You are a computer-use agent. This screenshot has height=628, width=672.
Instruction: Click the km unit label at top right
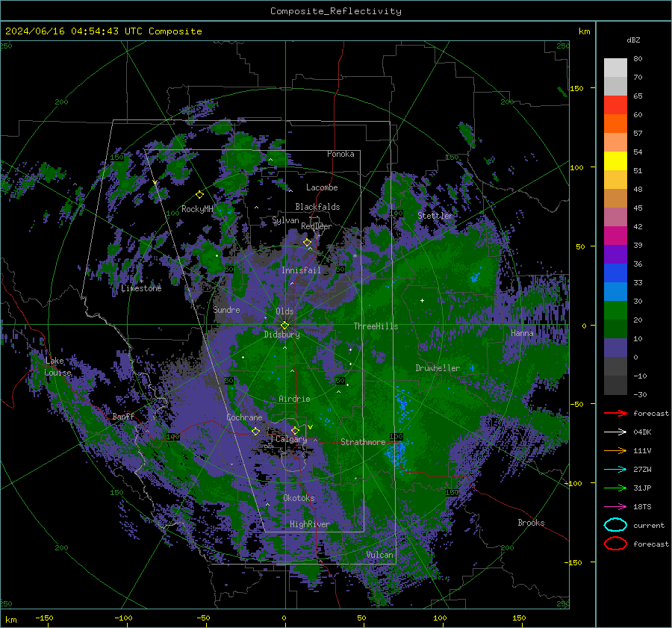(x=584, y=31)
